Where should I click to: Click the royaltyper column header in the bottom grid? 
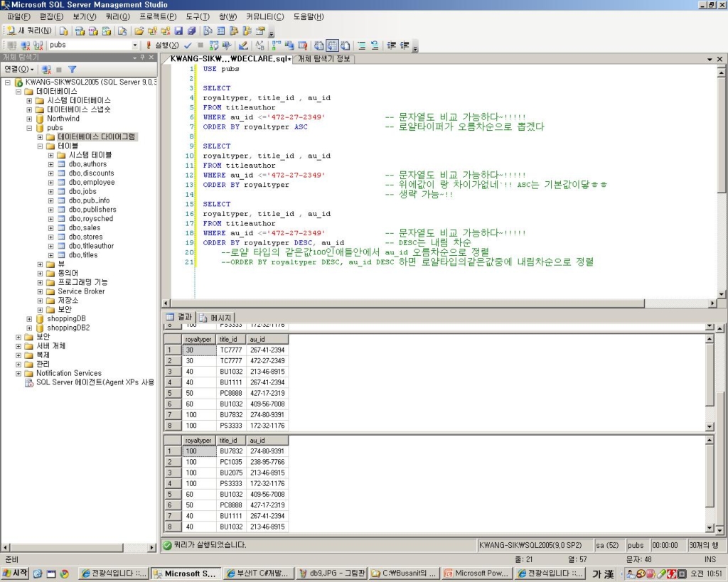(x=199, y=441)
